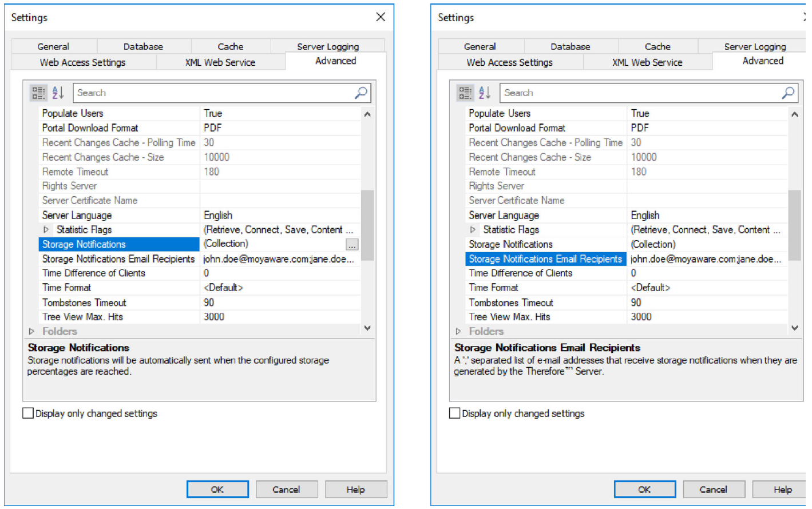Open the Database tab in left dialog
This screenshot has height=509, width=812.
point(143,46)
